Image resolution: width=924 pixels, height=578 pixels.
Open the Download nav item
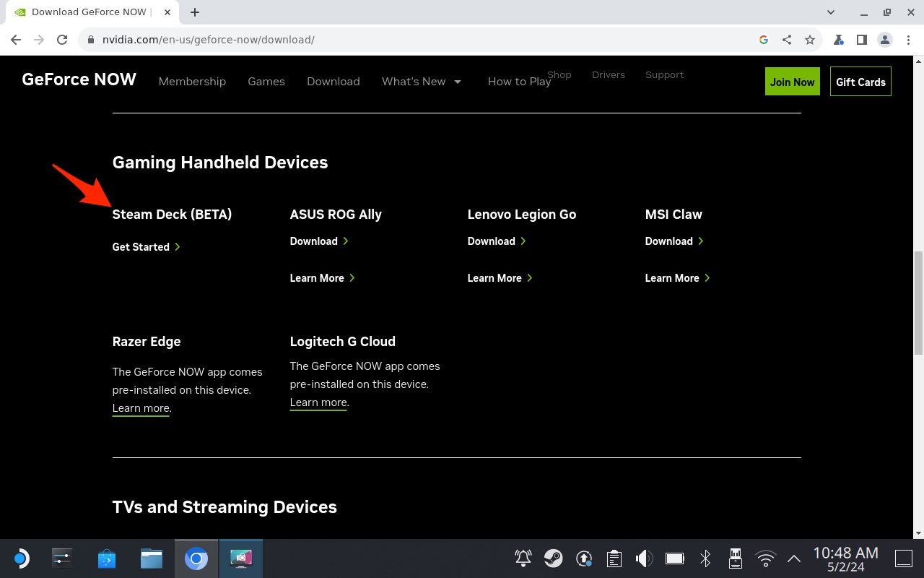[334, 82]
